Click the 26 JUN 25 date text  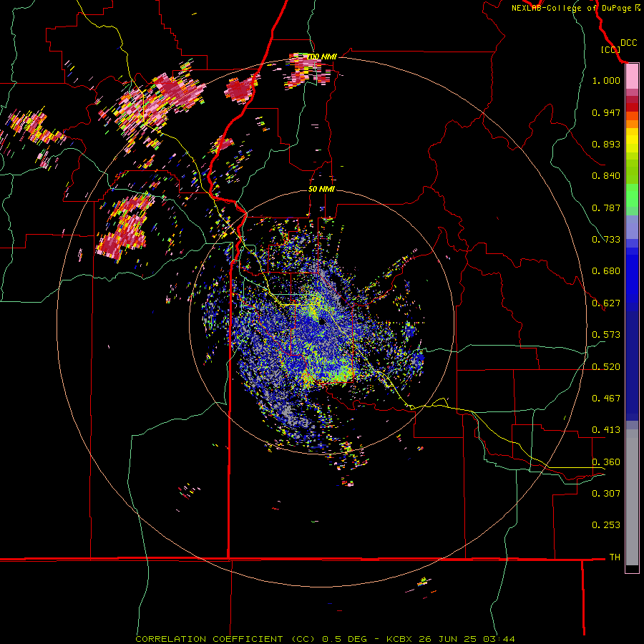coord(448,639)
